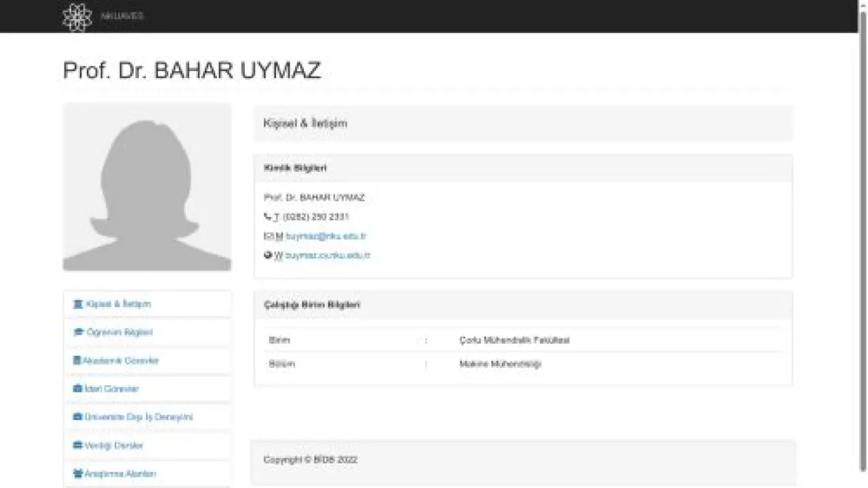This screenshot has height=488, width=868.
Task: Click the people icon beside Araştırma Alanları
Action: [78, 474]
